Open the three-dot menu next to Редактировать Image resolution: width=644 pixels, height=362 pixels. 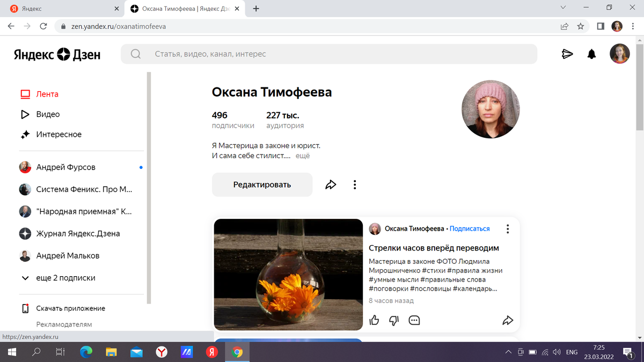pos(355,184)
